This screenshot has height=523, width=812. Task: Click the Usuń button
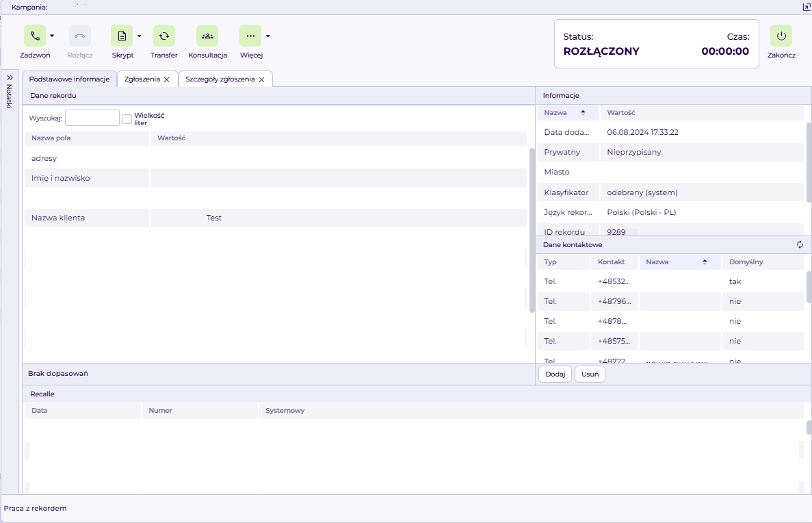click(x=590, y=374)
